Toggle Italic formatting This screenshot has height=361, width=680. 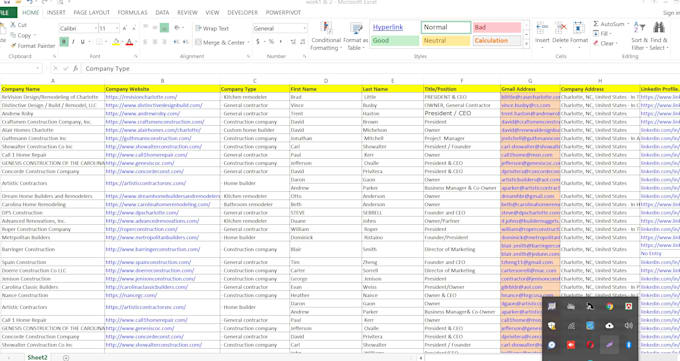[x=73, y=42]
